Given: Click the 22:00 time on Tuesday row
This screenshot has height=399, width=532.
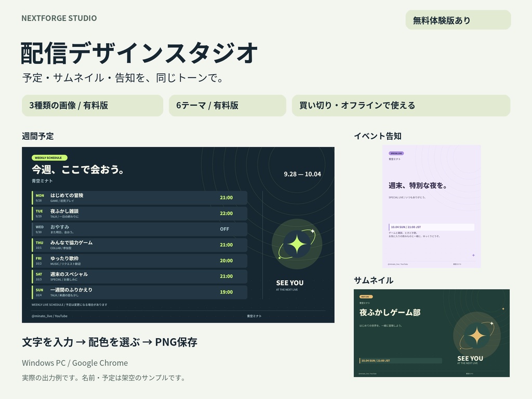Looking at the screenshot, I should pyautogui.click(x=227, y=214).
